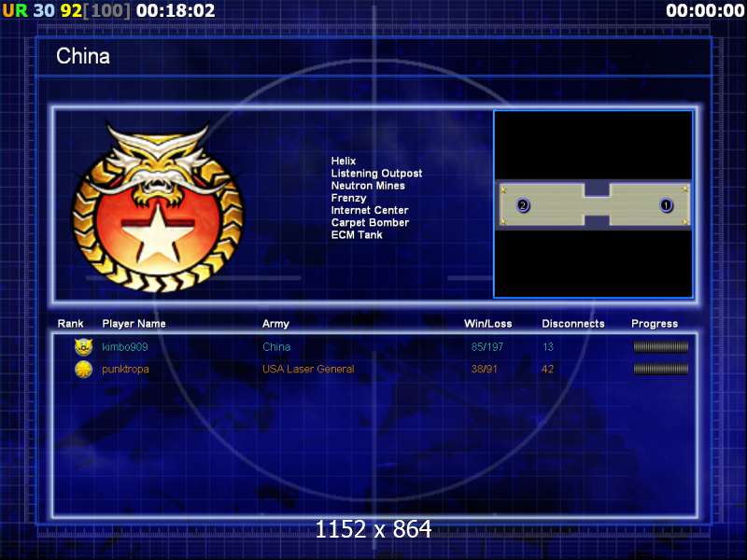The width and height of the screenshot is (747, 560).
Task: Click disconnects value 13
Action: pyautogui.click(x=548, y=346)
